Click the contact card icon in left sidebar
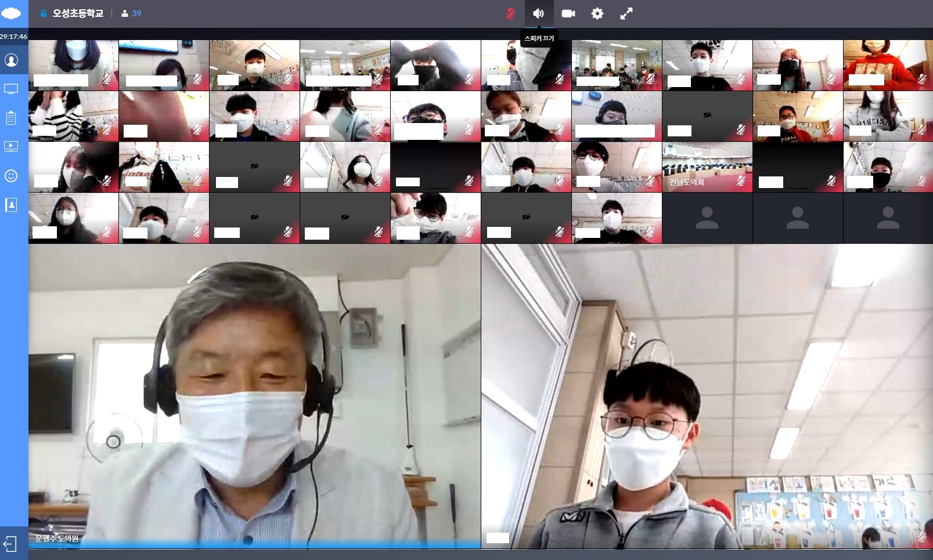The height and width of the screenshot is (560, 933). [11, 205]
